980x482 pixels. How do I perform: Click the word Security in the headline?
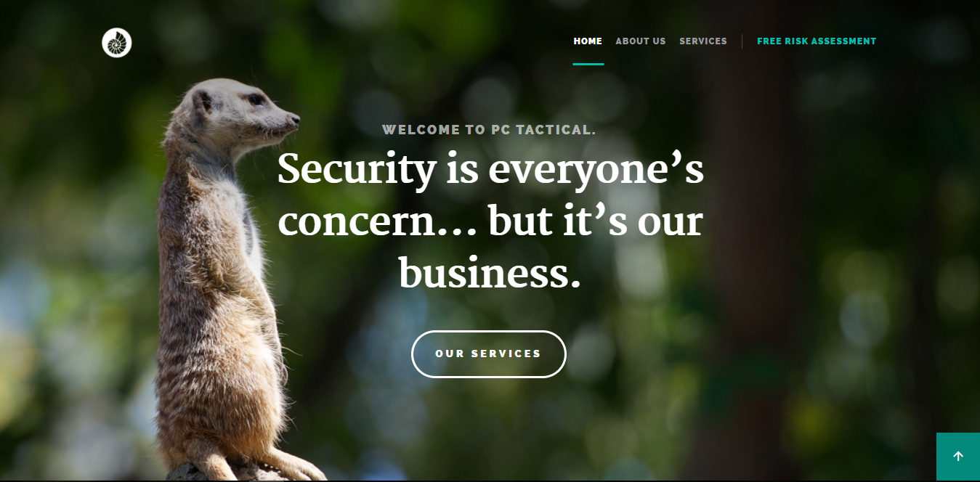[x=357, y=171]
